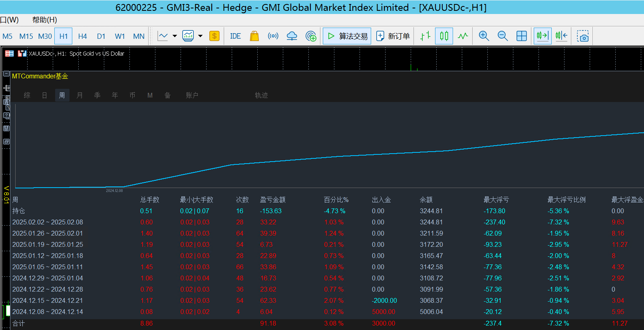Select the row 2024.12.15 ~ 2024.12.21
The image size is (644, 330).
click(48, 300)
